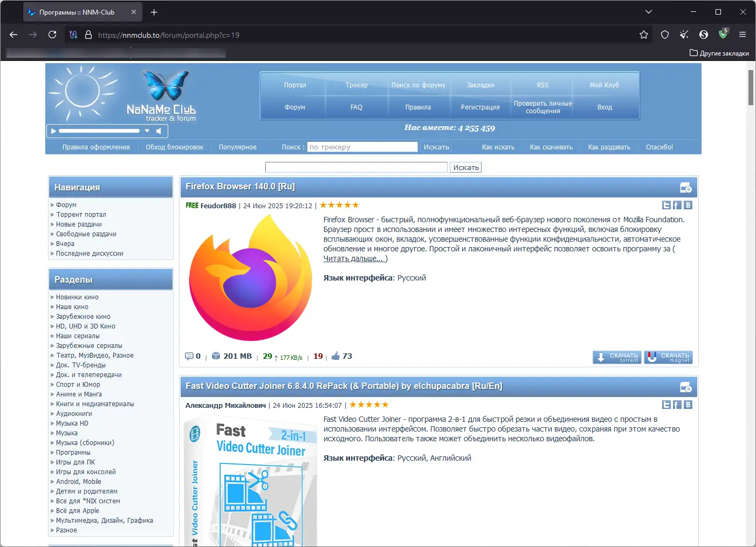Open Последние дискуссии in Навигация
The height and width of the screenshot is (547, 756).
click(90, 254)
